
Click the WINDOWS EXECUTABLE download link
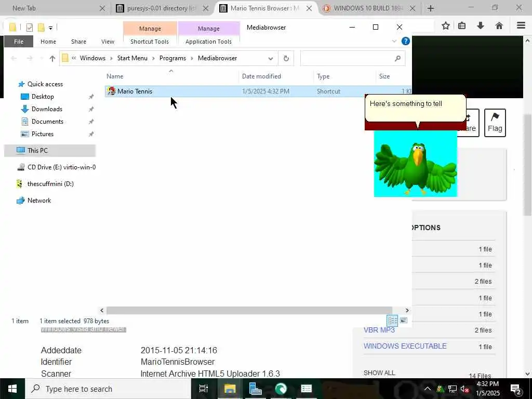pyautogui.click(x=405, y=346)
